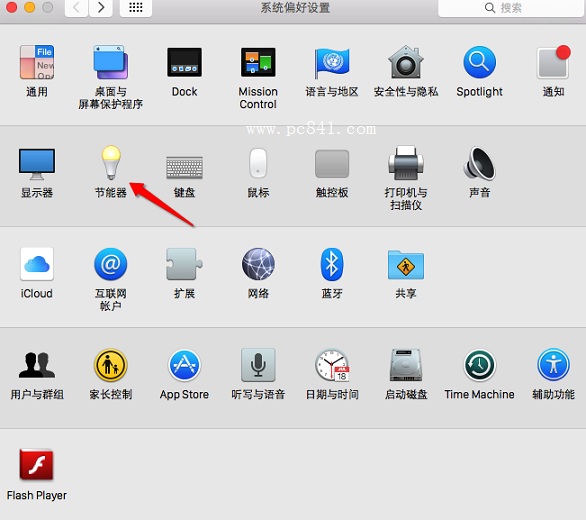Click the show-all grid button in the toolbar
Image resolution: width=586 pixels, height=520 pixels.
point(136,8)
